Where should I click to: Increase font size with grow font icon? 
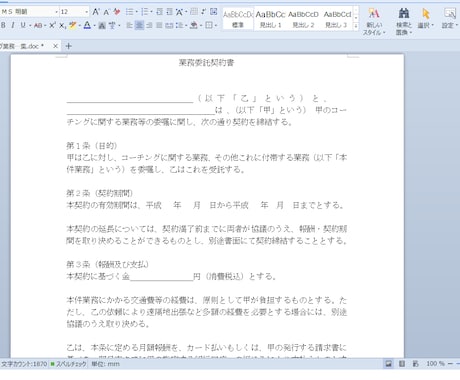tap(96, 12)
